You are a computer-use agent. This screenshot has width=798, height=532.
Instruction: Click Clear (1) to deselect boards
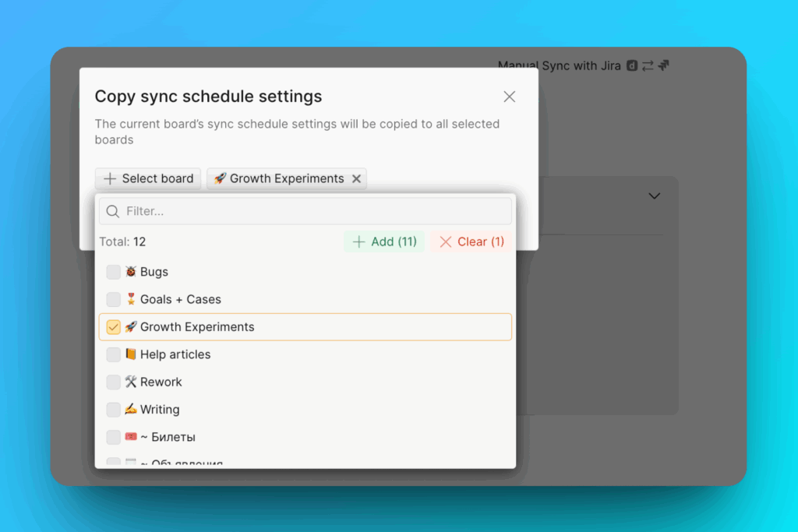471,241
